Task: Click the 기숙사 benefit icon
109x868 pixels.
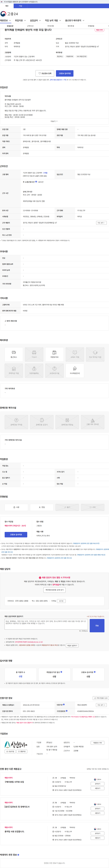Action: click(x=34, y=355)
